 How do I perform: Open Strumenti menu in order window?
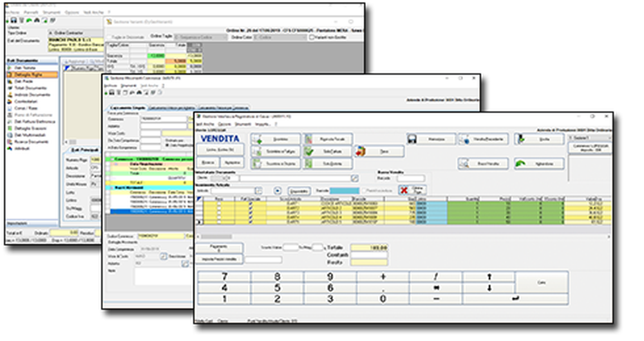coord(52,13)
